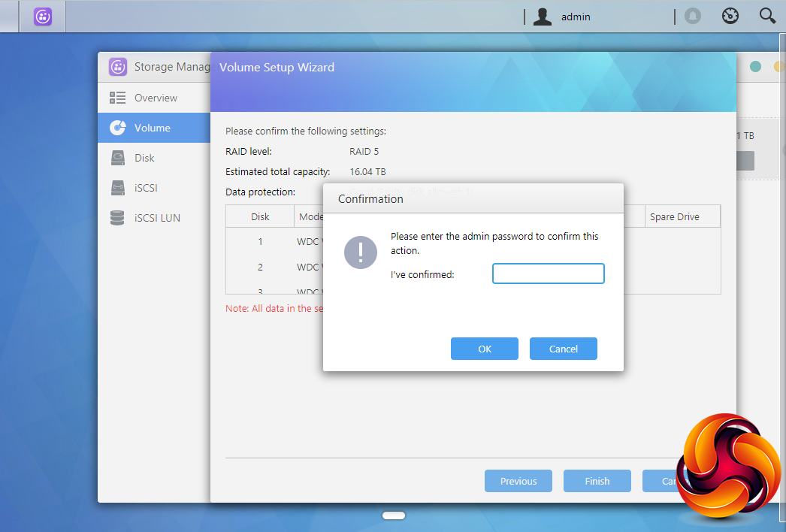Viewport: 786px width, 532px height.
Task: Click the Volume sidebar icon
Action: 118,127
